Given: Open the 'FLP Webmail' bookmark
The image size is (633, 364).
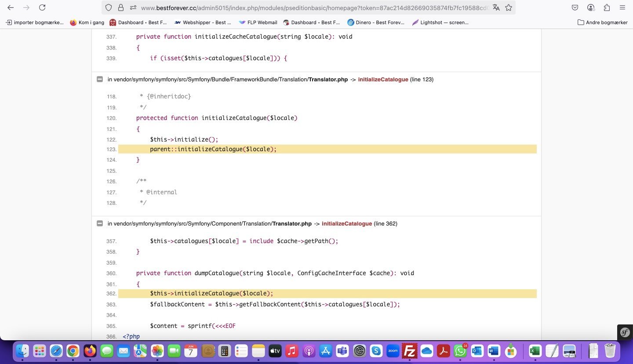Looking at the screenshot, I should [x=258, y=22].
